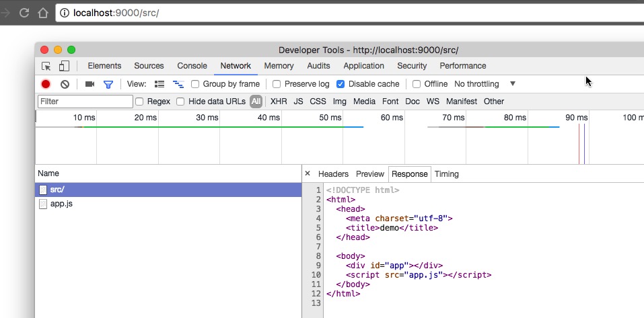Filter requests by JS type
This screenshot has width=644, height=318.
coord(298,102)
